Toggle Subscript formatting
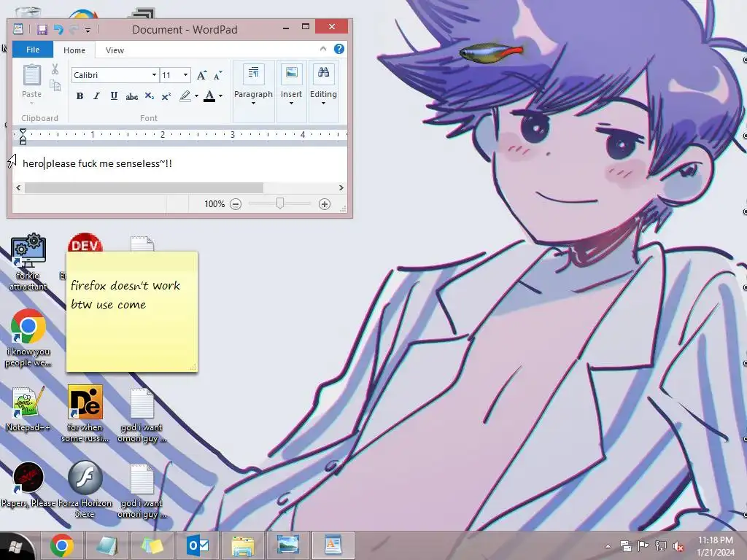This screenshot has width=747, height=560. (149, 96)
